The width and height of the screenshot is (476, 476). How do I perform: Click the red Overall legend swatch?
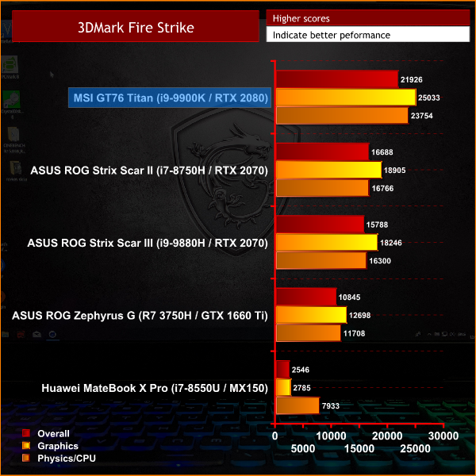pyautogui.click(x=26, y=433)
